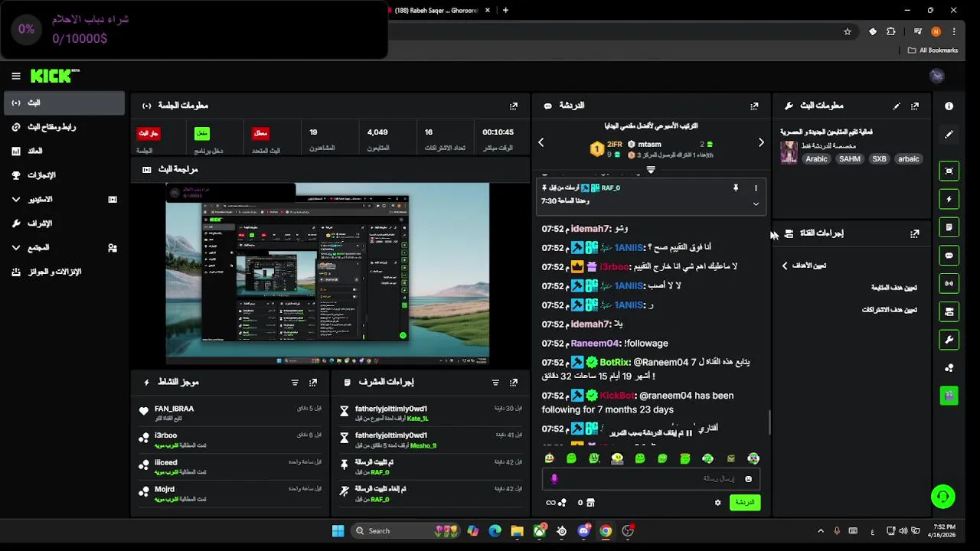Open الإنجازات sidebar item
This screenshot has height=551, width=980.
point(64,175)
